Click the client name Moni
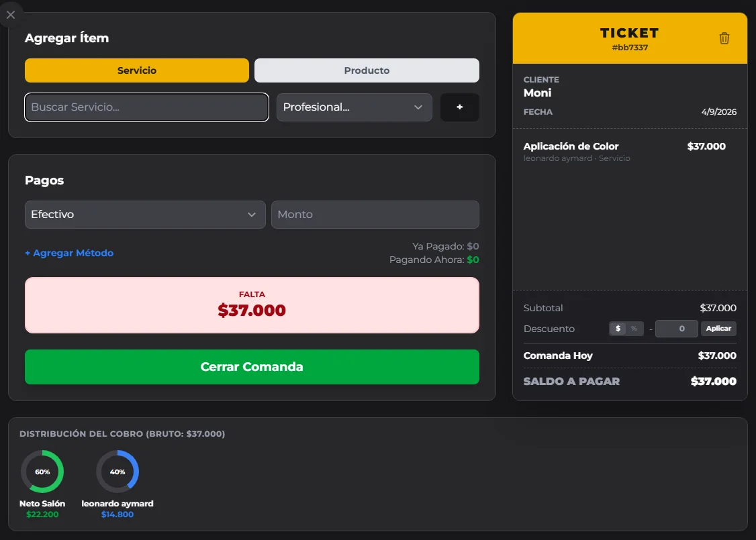The height and width of the screenshot is (540, 756). (x=538, y=93)
